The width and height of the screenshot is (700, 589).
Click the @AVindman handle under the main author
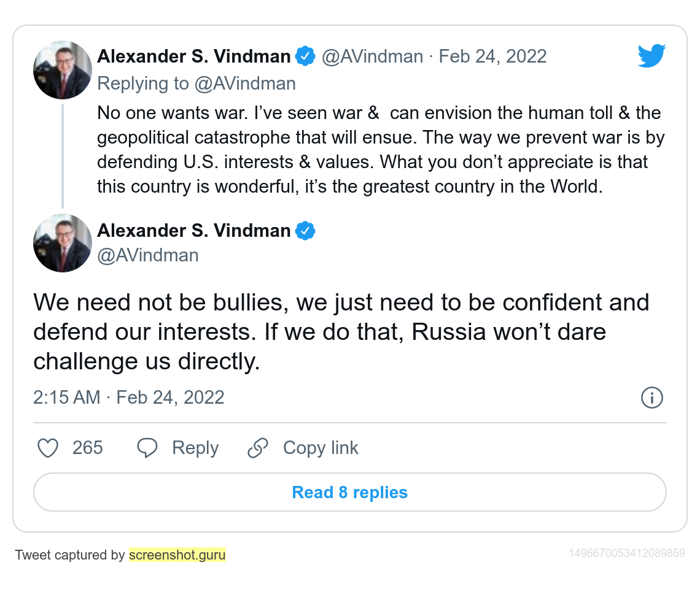pyautogui.click(x=147, y=255)
